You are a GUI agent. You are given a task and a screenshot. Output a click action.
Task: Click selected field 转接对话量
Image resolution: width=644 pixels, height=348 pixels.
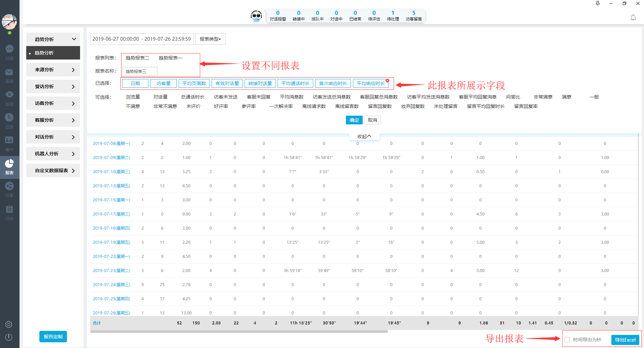pyautogui.click(x=260, y=83)
